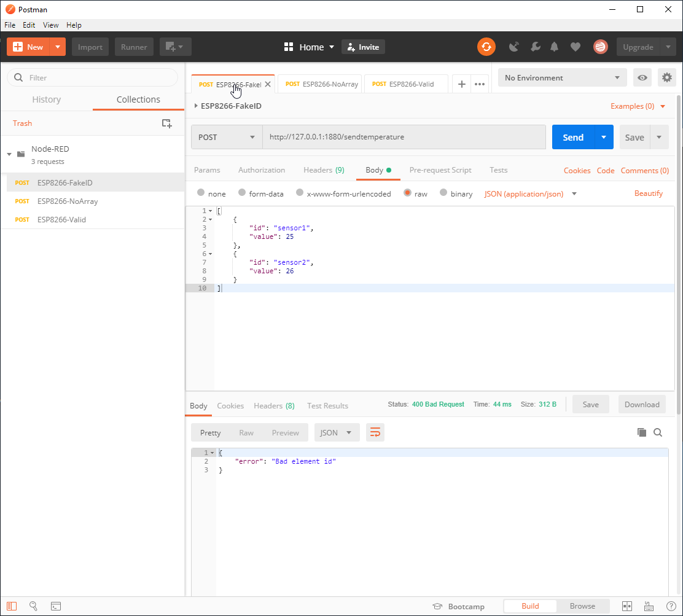Select the binary body type
The image size is (683, 616).
click(443, 192)
